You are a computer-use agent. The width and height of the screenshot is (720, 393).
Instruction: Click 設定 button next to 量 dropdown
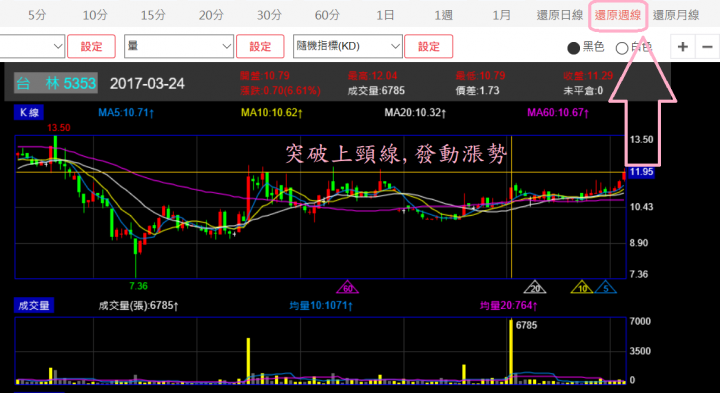click(x=260, y=46)
